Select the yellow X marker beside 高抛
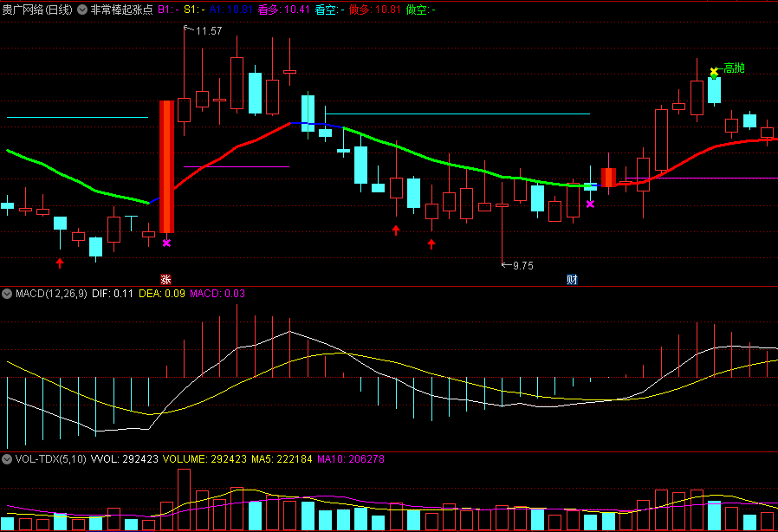 click(714, 72)
